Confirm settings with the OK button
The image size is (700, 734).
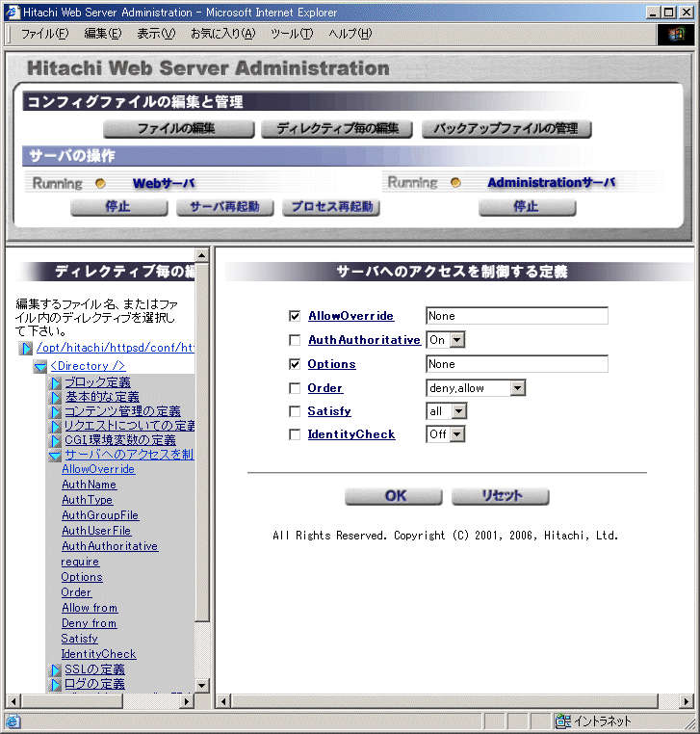[x=394, y=497]
